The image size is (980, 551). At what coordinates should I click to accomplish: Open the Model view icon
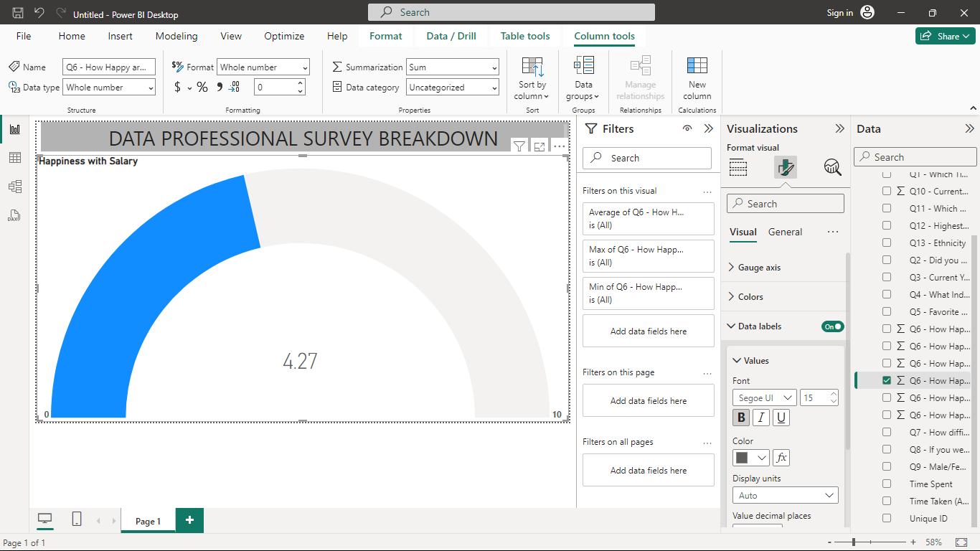(14, 187)
